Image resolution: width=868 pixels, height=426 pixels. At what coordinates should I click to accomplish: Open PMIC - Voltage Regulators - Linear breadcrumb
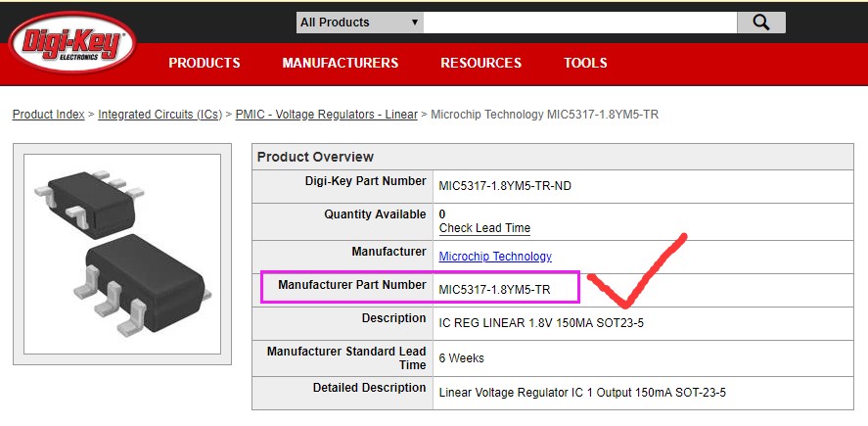click(327, 115)
